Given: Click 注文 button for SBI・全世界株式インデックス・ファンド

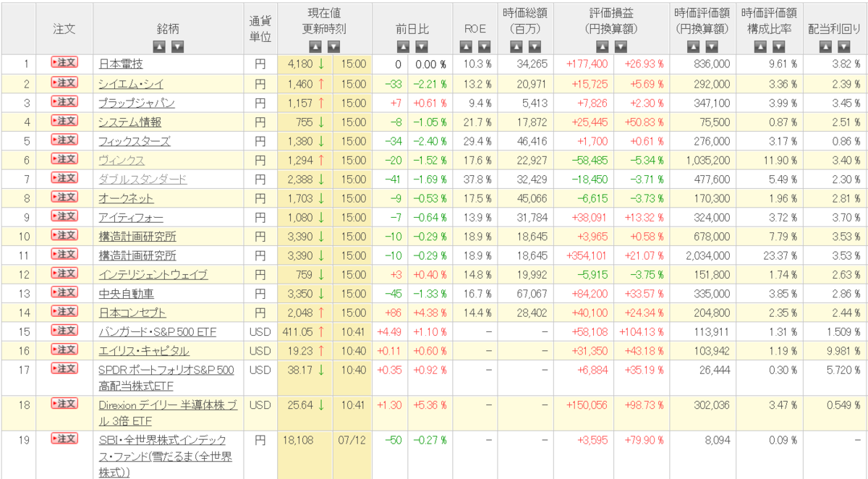Looking at the screenshot, I should click(64, 438).
